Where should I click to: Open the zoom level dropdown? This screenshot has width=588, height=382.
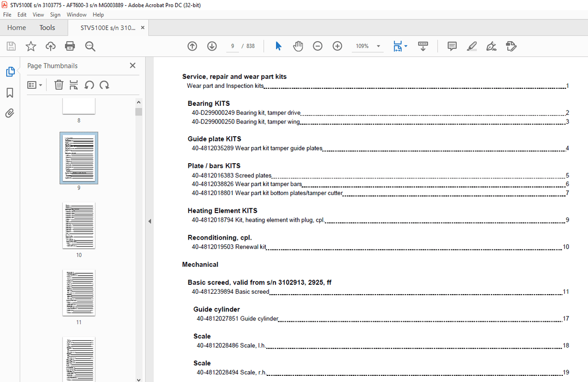378,46
